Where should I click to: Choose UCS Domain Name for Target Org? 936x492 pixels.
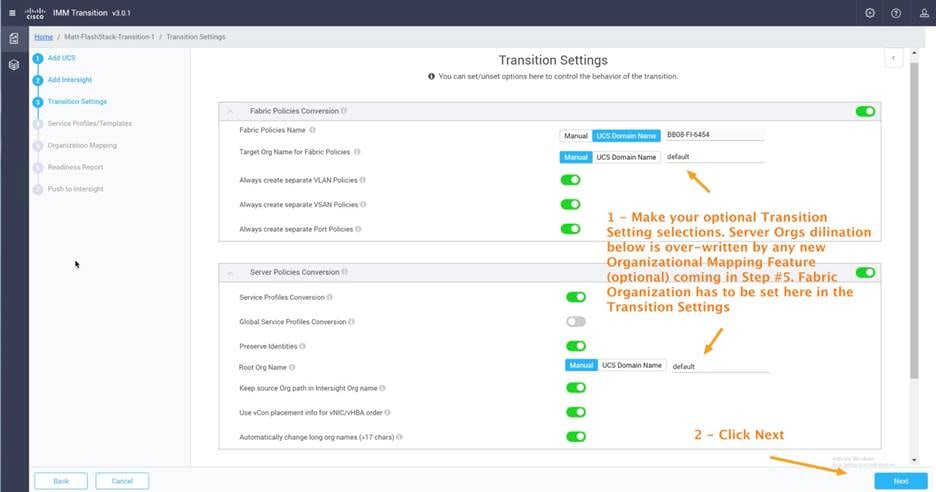626,157
